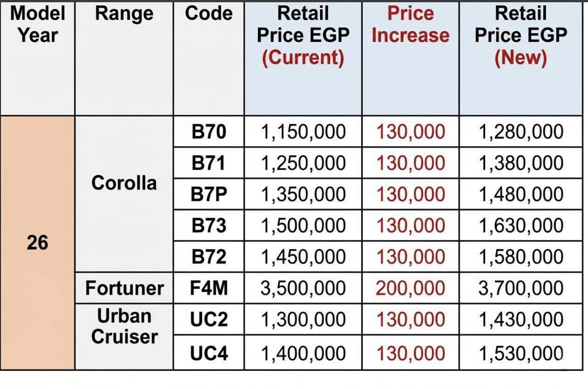The image size is (588, 389).
Task: Select the Retail Price EGP (Current) header
Action: tap(303, 36)
